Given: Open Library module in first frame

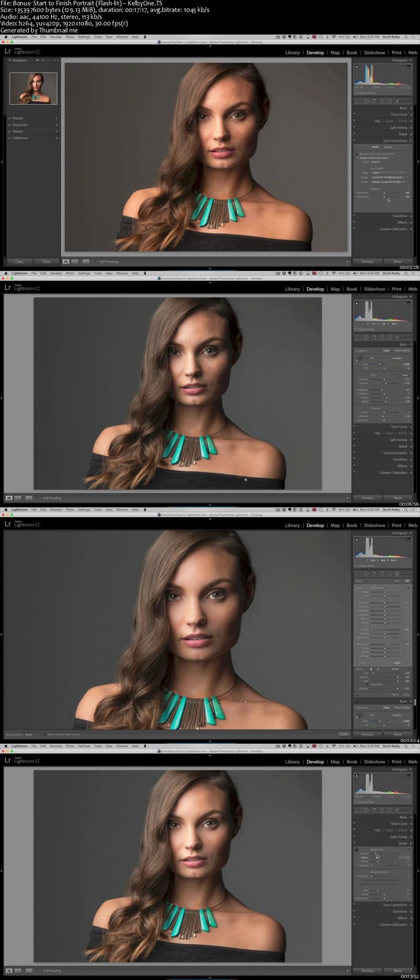Looking at the screenshot, I should (292, 53).
